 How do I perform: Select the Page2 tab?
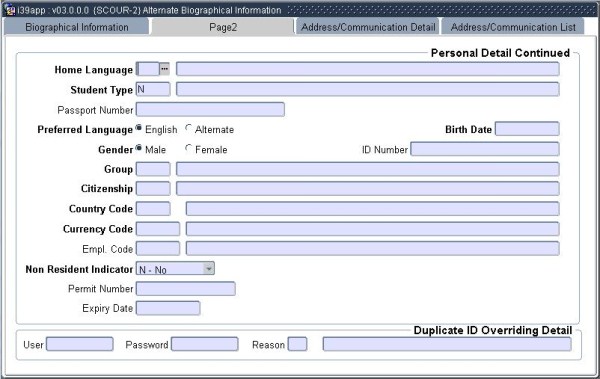pos(223,27)
